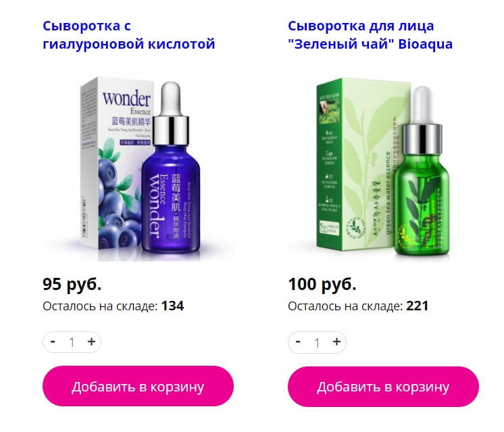This screenshot has height=432, width=504.
Task: Click the 100 руб. price label
Action: (322, 285)
